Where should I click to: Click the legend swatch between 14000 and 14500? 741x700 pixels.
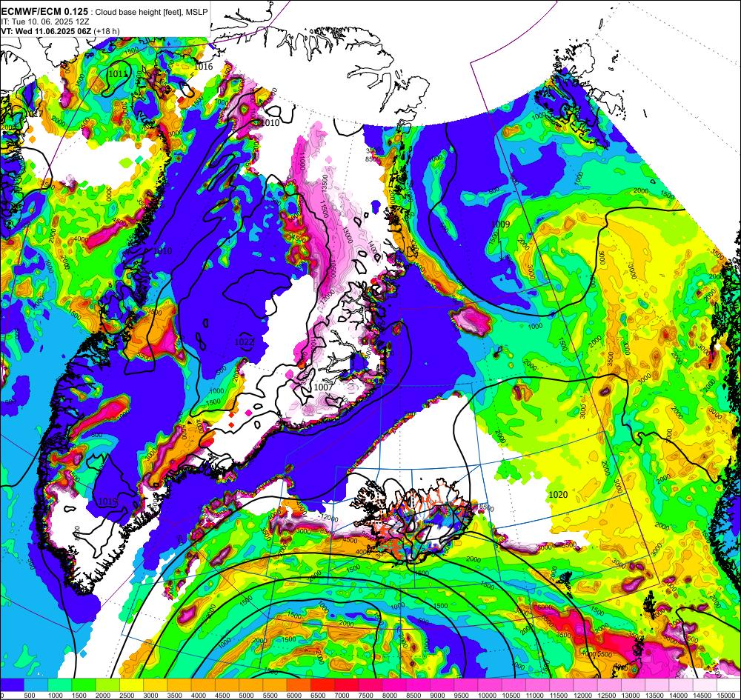[x=680, y=685]
